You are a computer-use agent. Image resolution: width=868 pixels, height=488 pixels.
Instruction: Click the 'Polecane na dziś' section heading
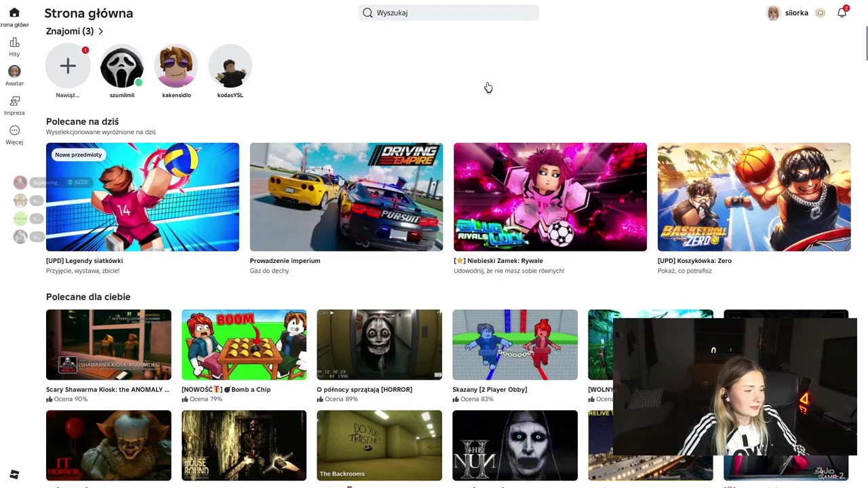82,121
